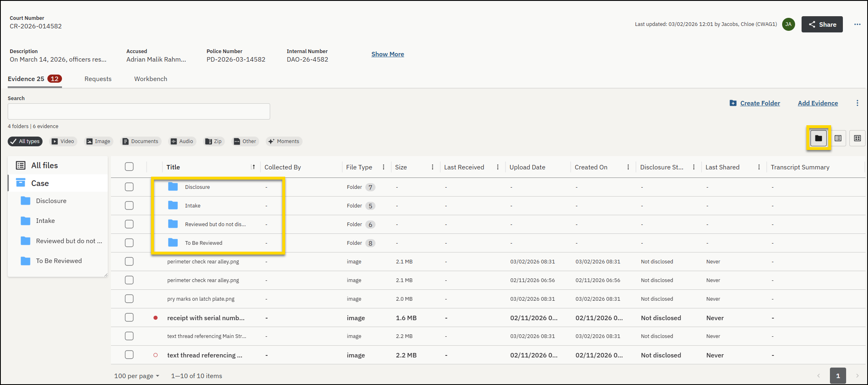868x385 pixels.
Task: Click inside the Search field
Action: point(139,111)
